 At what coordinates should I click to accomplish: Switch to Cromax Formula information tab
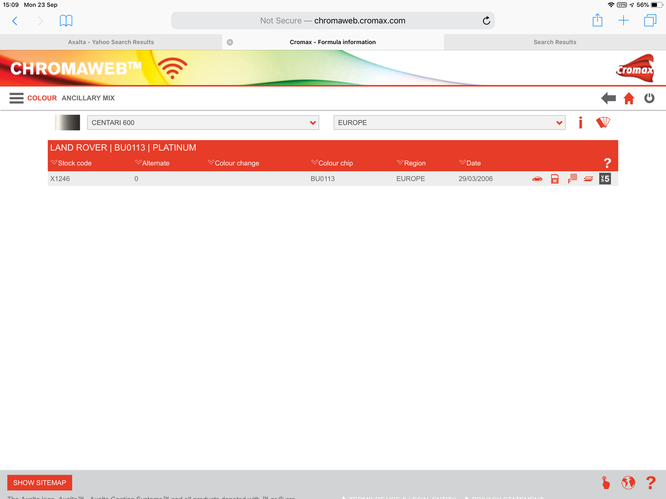[333, 42]
